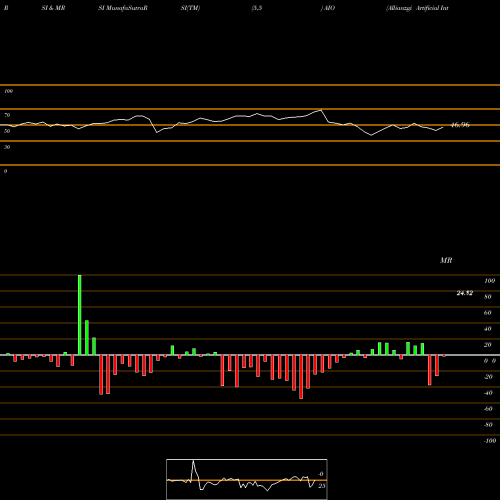Click the 'SI & MR' header label
The height and width of the screenshot is (500, 500).
pyautogui.click(x=53, y=8)
